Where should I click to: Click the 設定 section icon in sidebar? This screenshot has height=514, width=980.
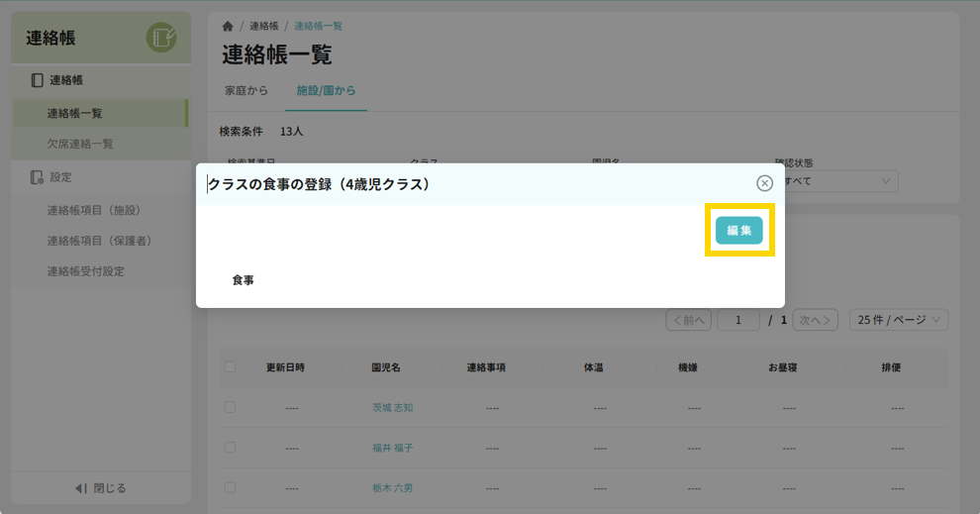[x=37, y=177]
